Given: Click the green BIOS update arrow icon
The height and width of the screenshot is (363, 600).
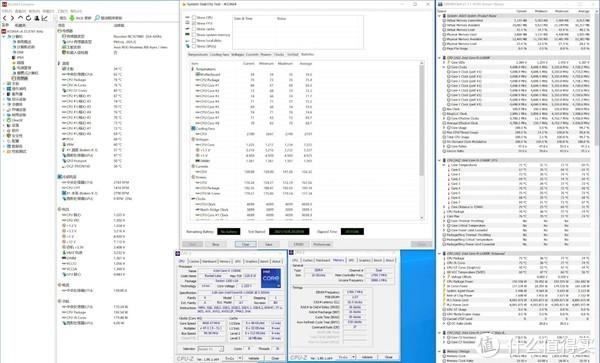Looking at the screenshot, I should click(x=72, y=18).
